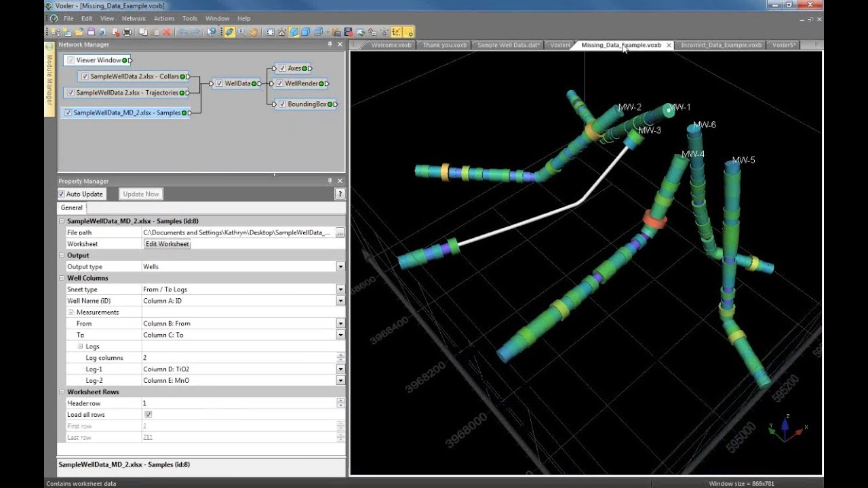Toggle the Load all rows checkbox
The image size is (868, 488).
coord(148,415)
